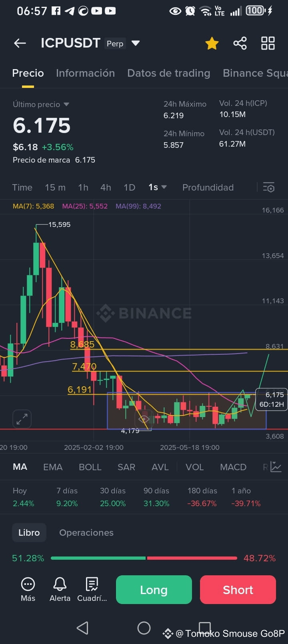Open the ICPUSDT symbol title
The image size is (288, 644).
[x=70, y=43]
